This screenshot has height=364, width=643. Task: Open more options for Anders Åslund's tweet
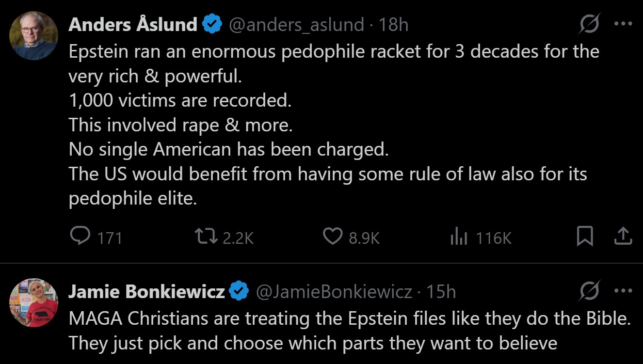tap(623, 24)
